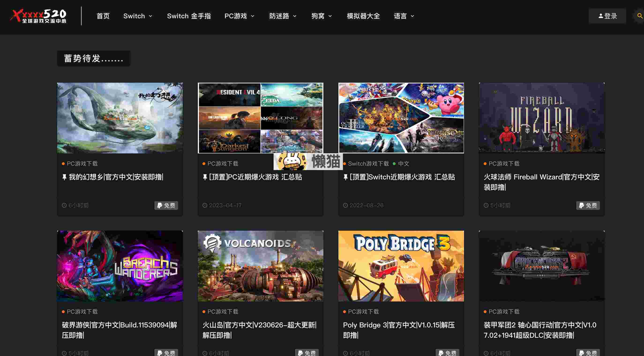Open 模拟器大全 page
Image resolution: width=644 pixels, height=356 pixels.
tap(363, 16)
